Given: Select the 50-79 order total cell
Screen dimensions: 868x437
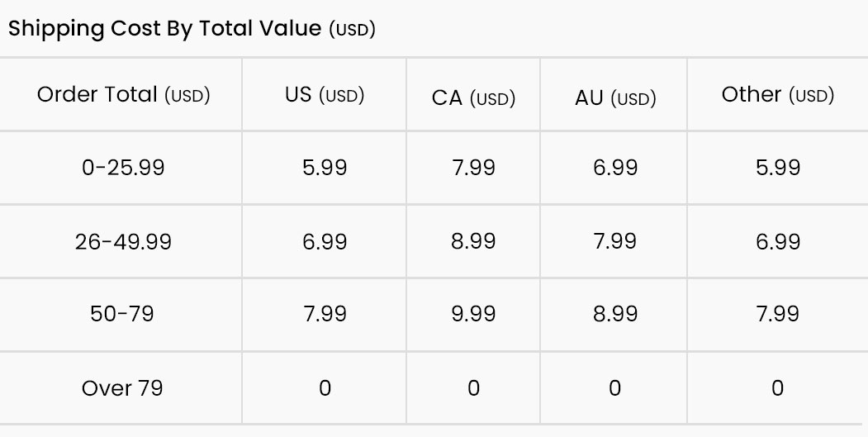Looking at the screenshot, I should click(x=122, y=314).
